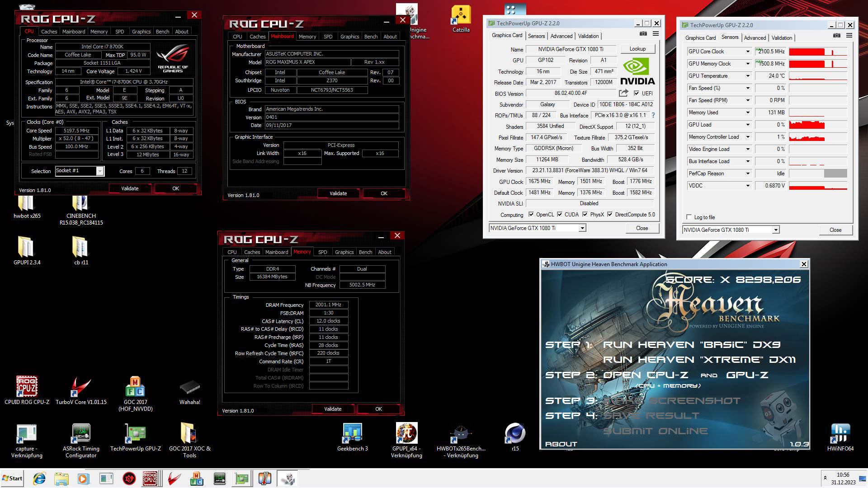Expand the VDDC sensor dropdown

748,186
